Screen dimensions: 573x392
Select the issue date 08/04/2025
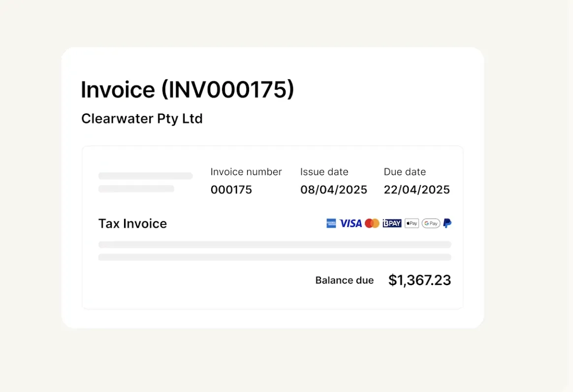[x=334, y=190]
